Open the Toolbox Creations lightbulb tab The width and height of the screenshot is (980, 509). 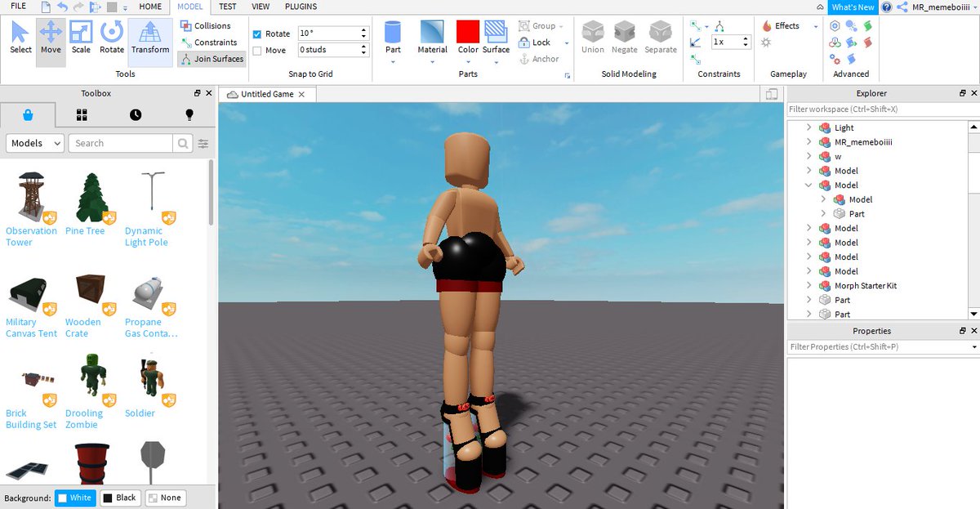(x=189, y=114)
